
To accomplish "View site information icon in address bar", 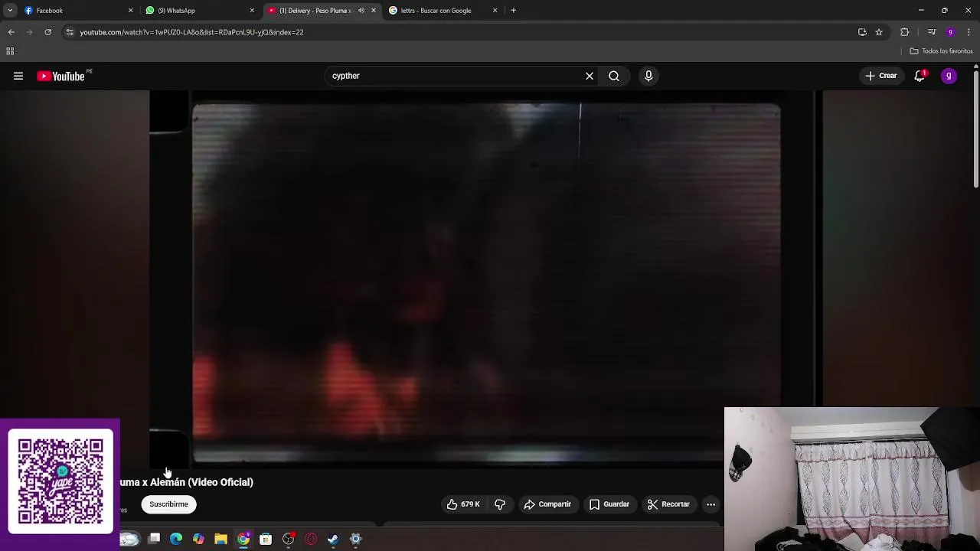I will click(70, 32).
